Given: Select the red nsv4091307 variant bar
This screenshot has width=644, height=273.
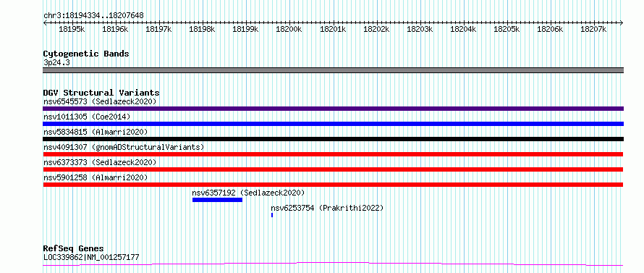Looking at the screenshot, I should pyautogui.click(x=333, y=154).
